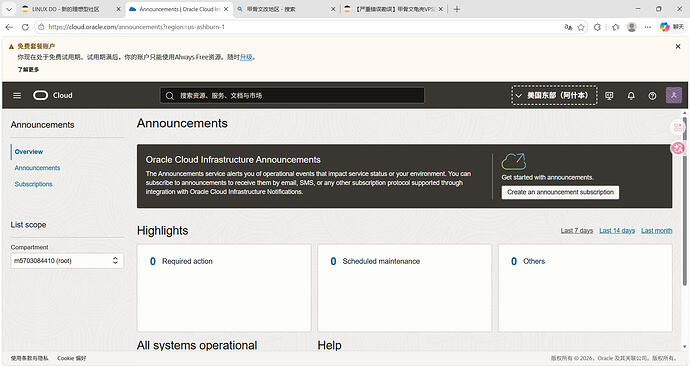The height and width of the screenshot is (366, 690).
Task: Open the browser favorites list icon
Action: pos(615,27)
